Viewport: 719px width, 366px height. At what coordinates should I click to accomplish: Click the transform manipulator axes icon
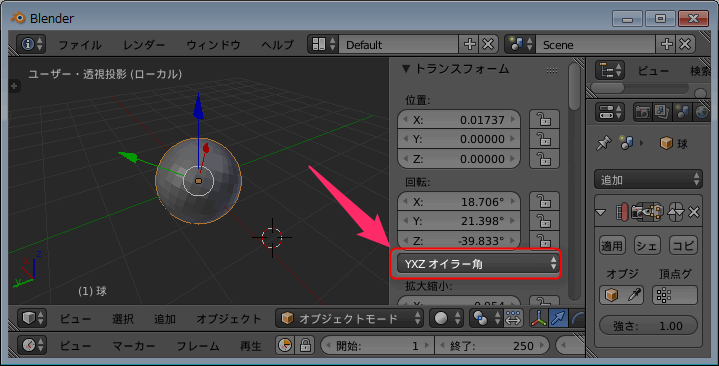(539, 318)
